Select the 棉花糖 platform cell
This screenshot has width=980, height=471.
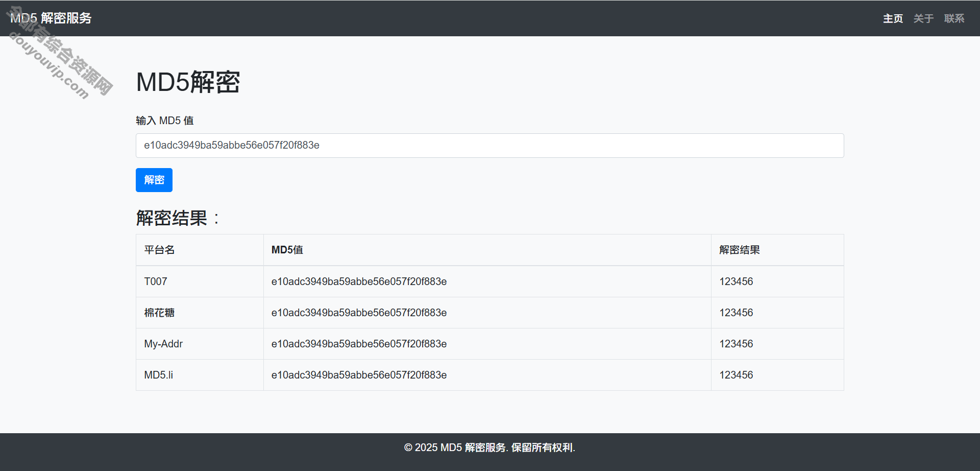click(x=159, y=313)
